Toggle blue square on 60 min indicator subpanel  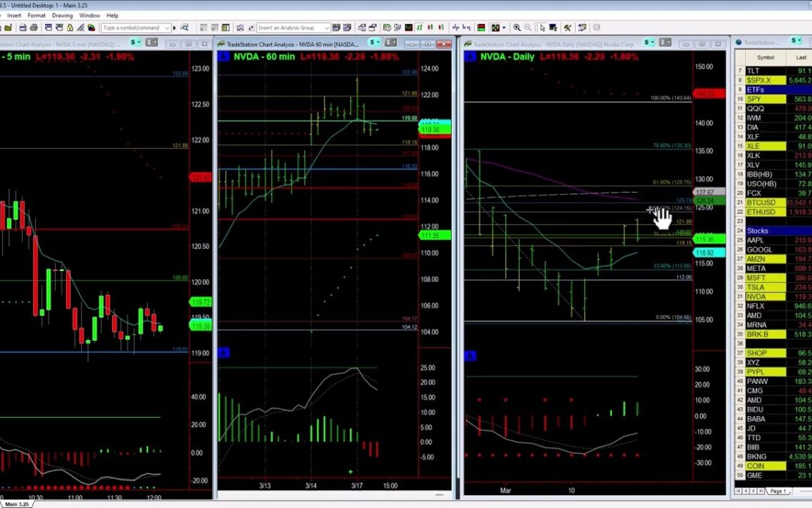[x=223, y=353]
